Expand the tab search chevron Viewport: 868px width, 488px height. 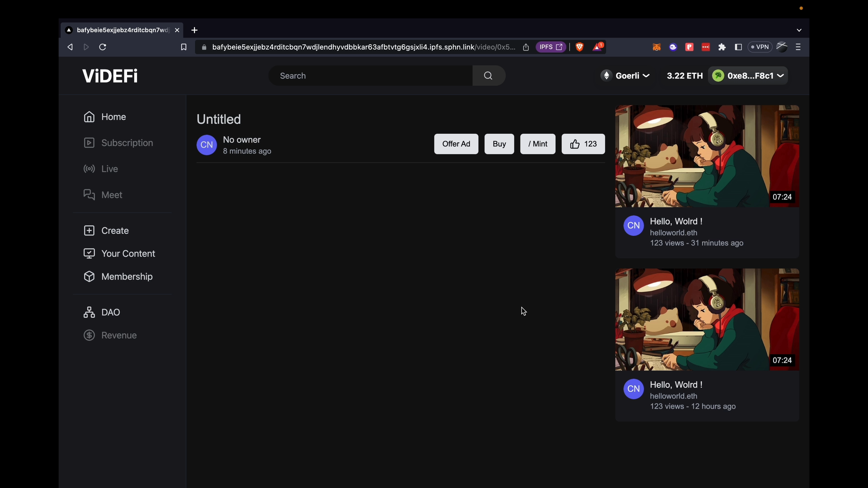[x=799, y=30]
